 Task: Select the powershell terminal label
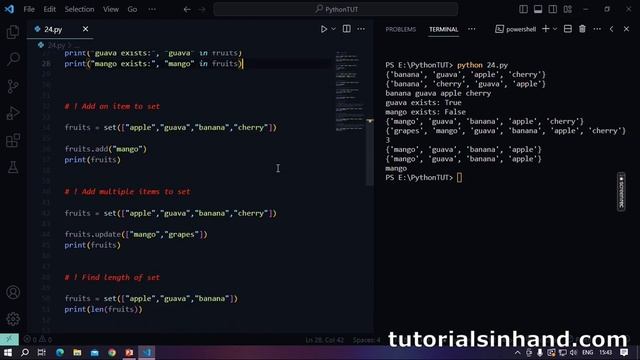516,29
